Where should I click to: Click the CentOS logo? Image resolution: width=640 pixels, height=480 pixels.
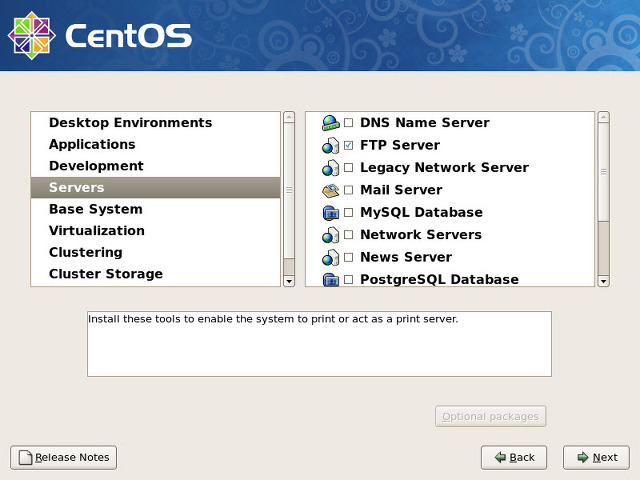point(100,36)
